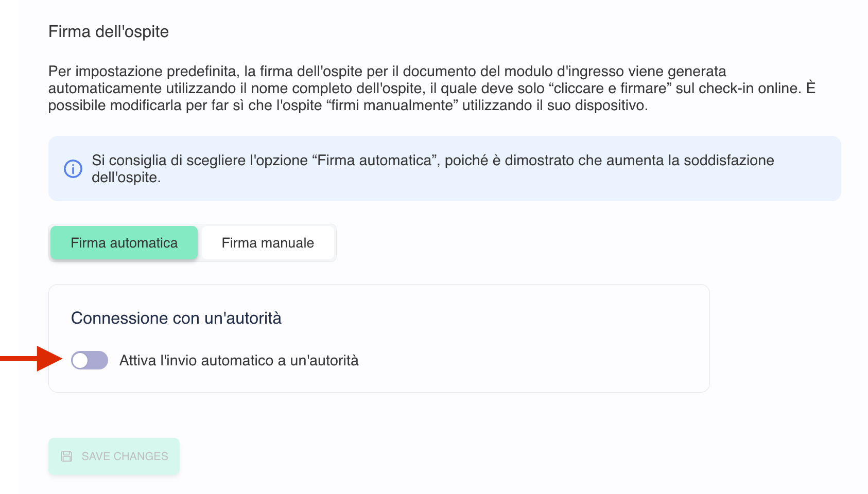Click the 'Per impostazione predefinita' description paragraph
868x494 pixels.
(431, 88)
